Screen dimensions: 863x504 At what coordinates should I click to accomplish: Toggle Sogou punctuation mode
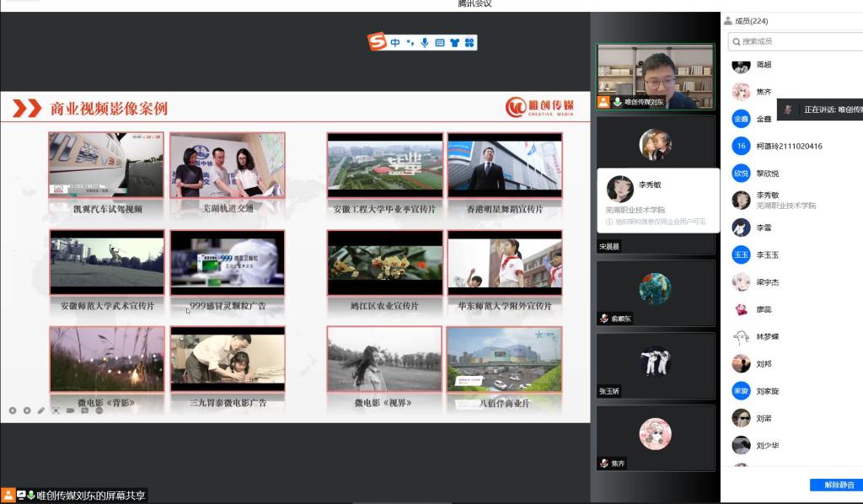click(410, 42)
